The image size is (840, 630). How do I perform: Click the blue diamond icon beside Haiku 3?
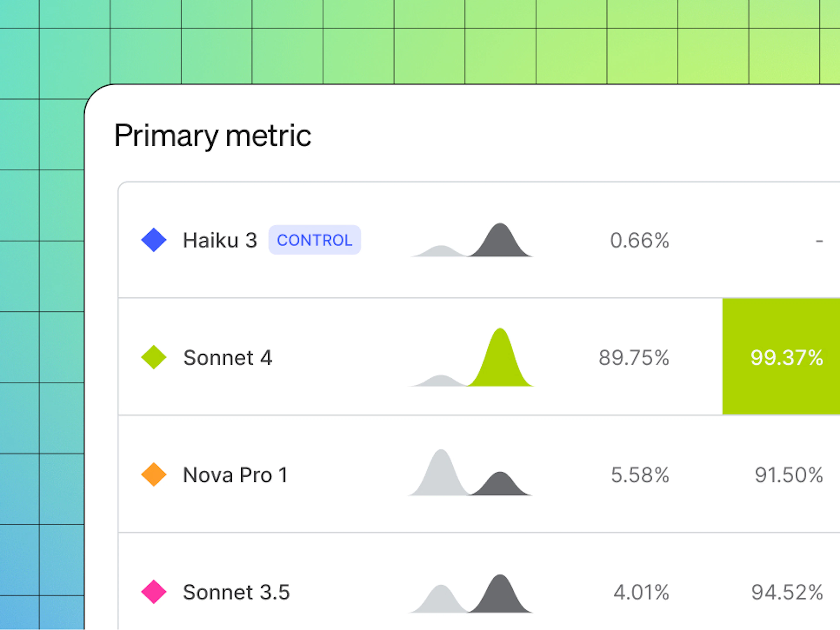154,240
